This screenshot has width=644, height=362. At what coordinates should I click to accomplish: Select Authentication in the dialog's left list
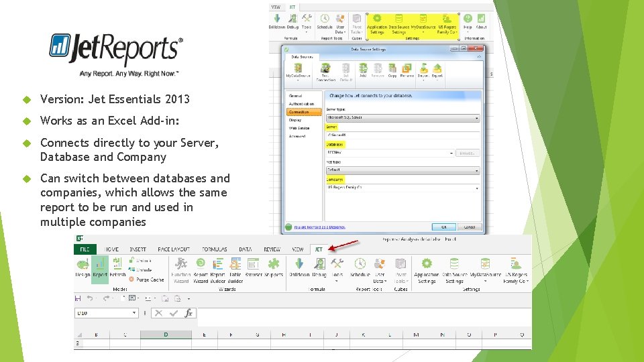click(301, 104)
